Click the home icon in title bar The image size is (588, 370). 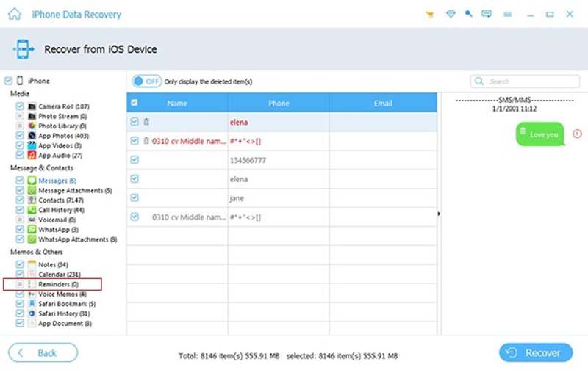click(14, 14)
